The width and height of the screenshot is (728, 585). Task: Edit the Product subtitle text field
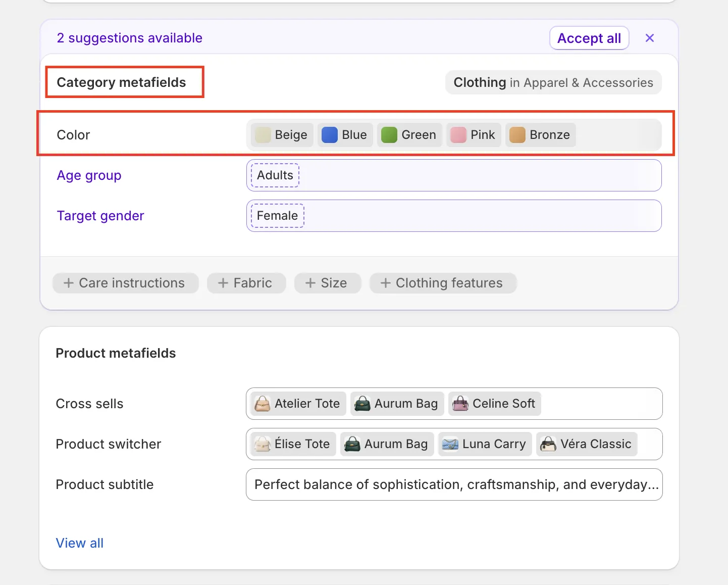(453, 484)
